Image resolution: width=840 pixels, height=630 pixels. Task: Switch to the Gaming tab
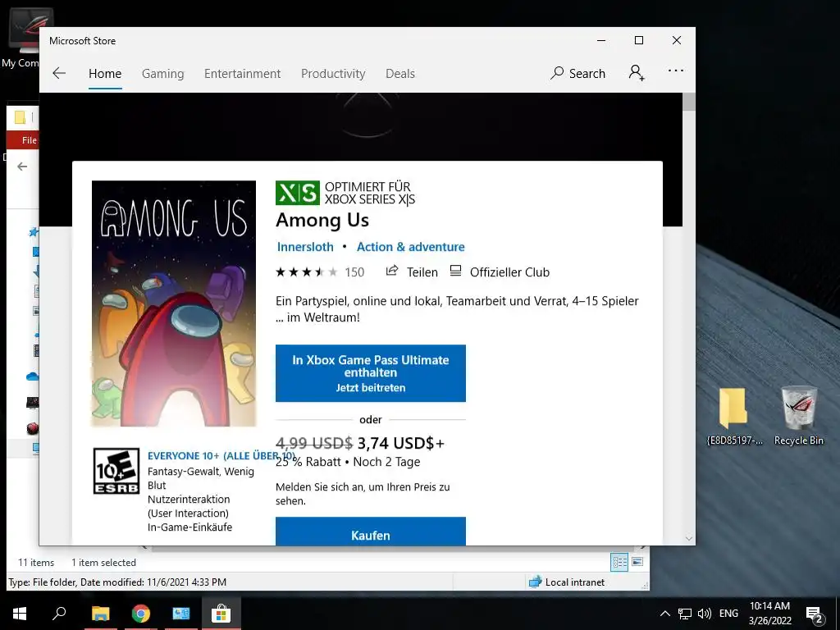[163, 73]
